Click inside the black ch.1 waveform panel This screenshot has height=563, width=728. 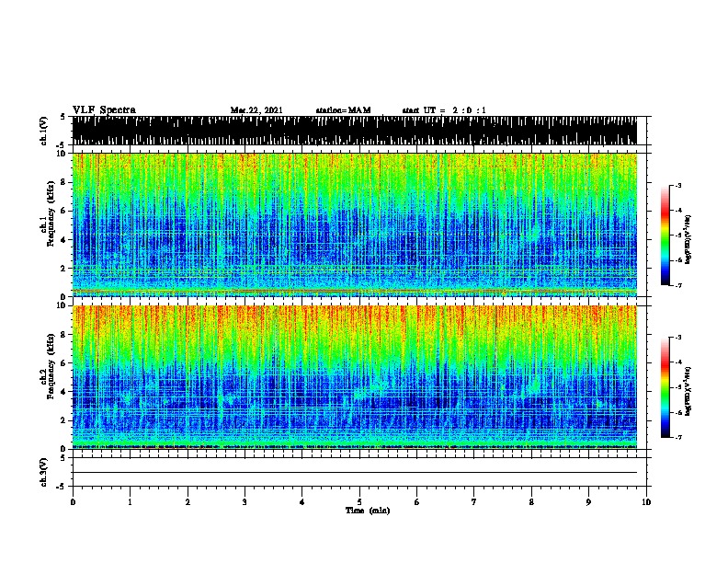354,131
